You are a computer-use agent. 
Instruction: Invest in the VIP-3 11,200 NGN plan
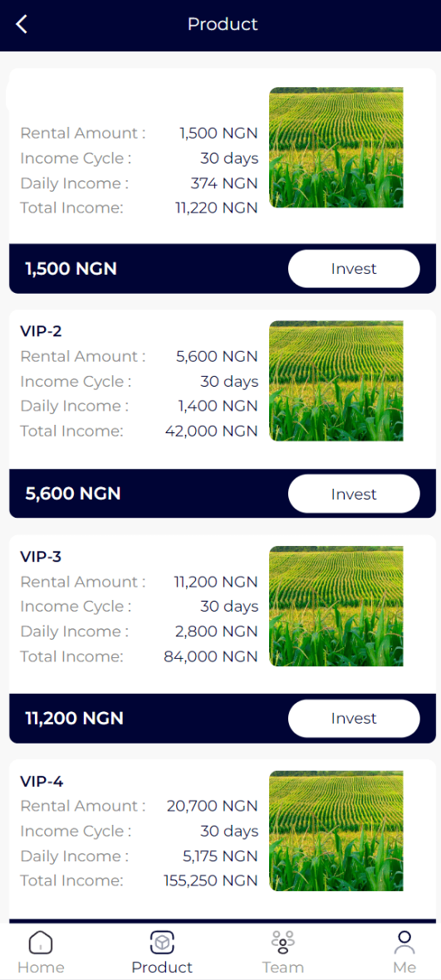354,718
